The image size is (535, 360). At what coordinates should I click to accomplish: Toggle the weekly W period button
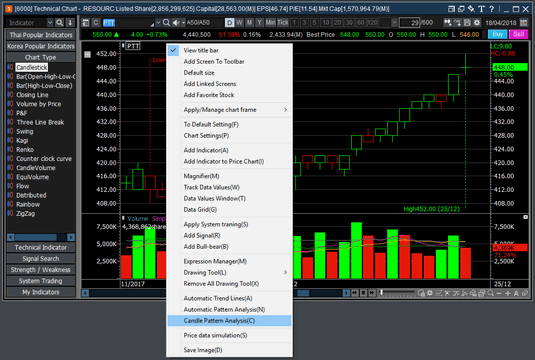pos(240,23)
